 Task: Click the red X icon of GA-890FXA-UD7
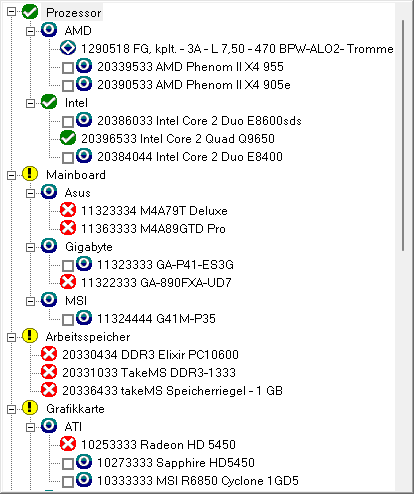point(68,282)
